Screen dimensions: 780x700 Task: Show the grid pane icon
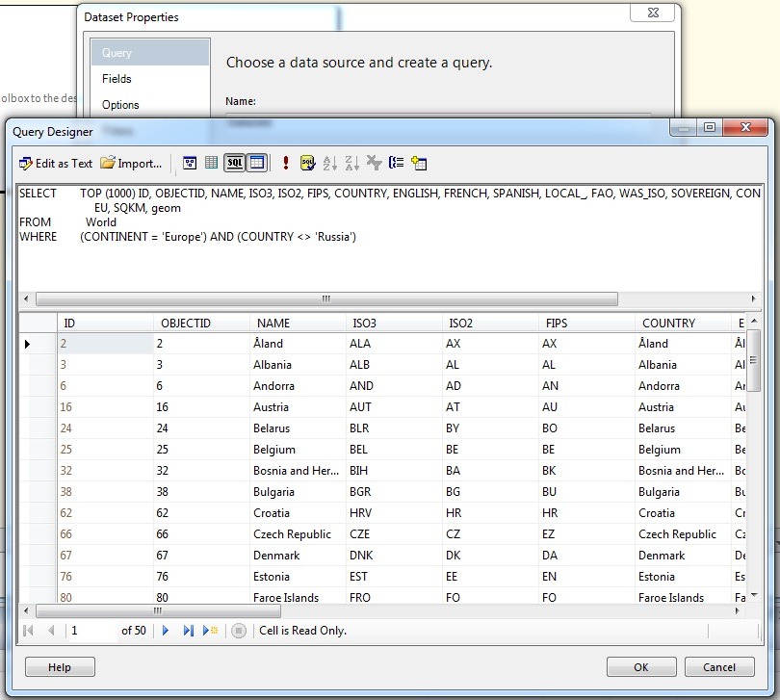212,163
